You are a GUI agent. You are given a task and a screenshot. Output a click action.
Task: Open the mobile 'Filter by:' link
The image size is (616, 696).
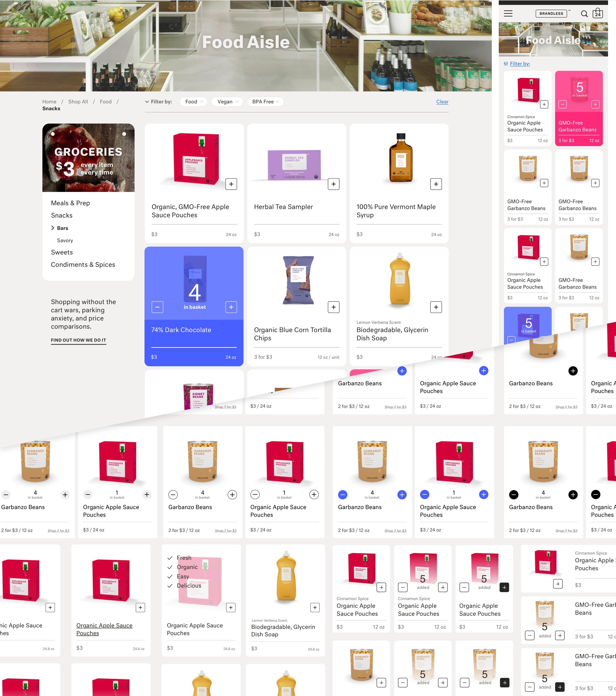[519, 64]
